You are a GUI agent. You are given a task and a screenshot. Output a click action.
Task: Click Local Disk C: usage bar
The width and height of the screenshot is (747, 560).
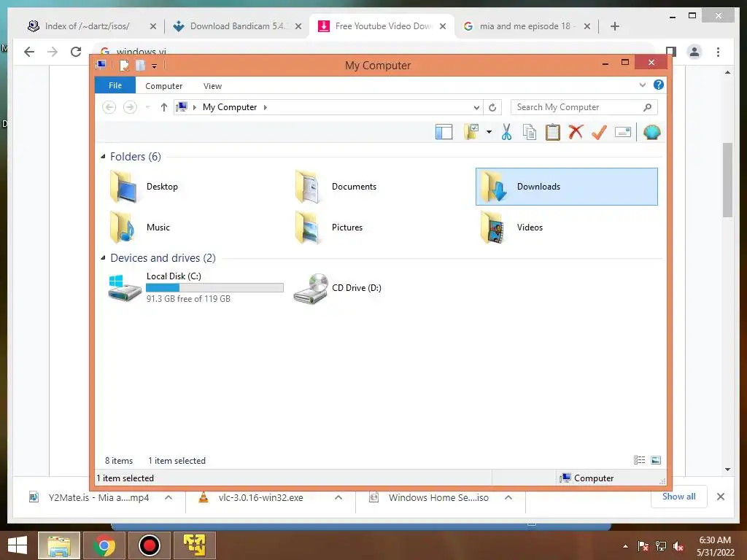[215, 287]
